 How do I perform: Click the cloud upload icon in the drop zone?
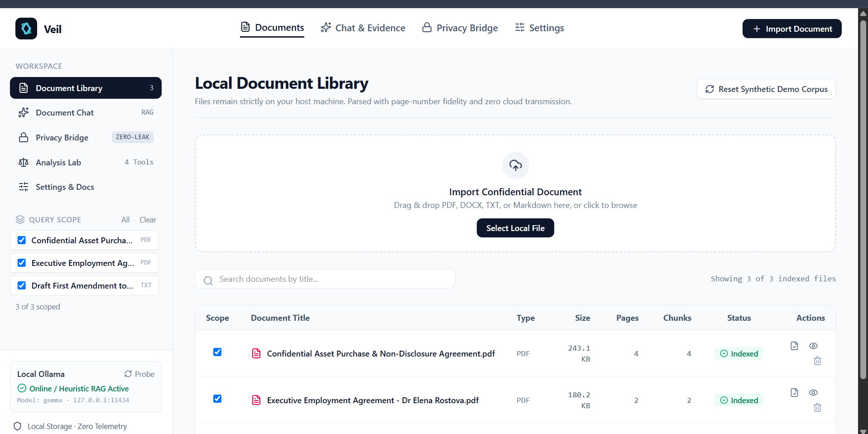pyautogui.click(x=515, y=165)
